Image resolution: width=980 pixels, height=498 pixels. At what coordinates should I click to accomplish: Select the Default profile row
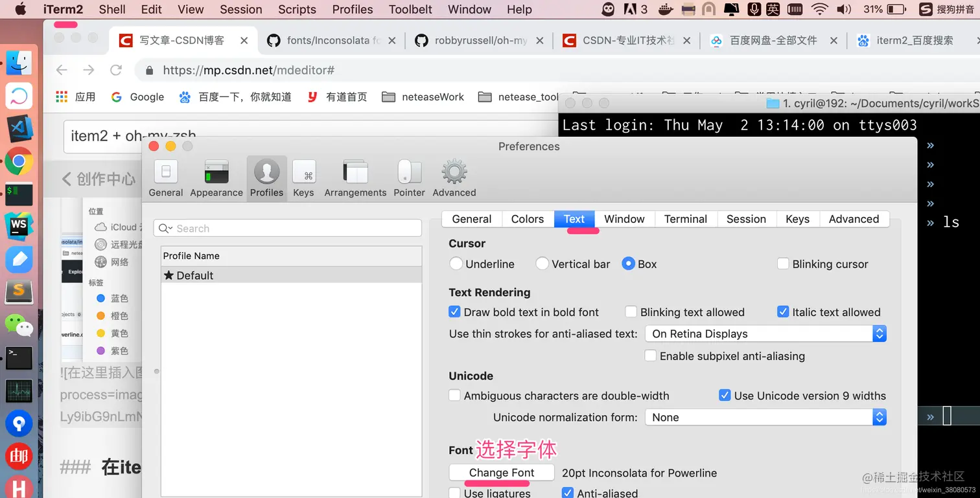[292, 275]
